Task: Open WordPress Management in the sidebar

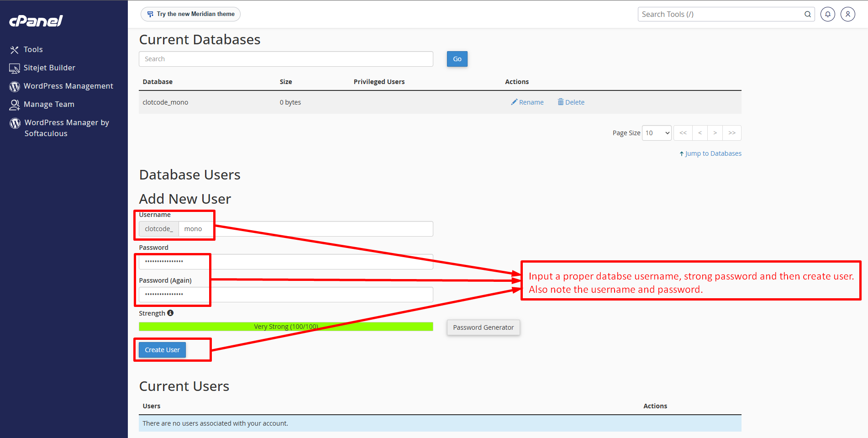Action: click(68, 86)
